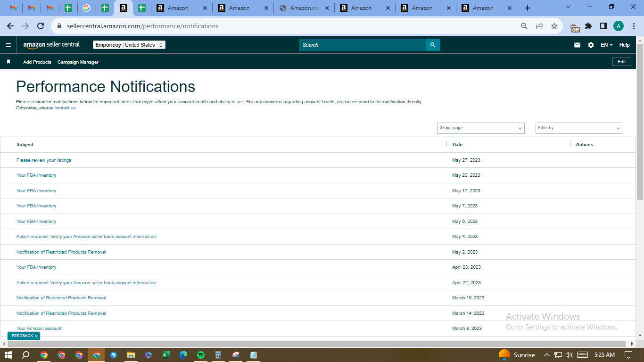Launch File Explorer from the taskbar
This screenshot has width=644, height=362.
tap(131, 355)
